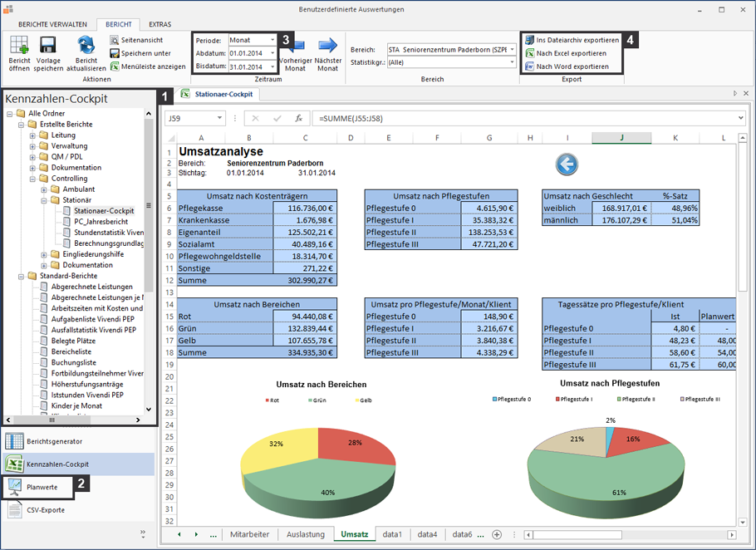Switch to Auslastung sheet tab
The width and height of the screenshot is (756, 550).
(x=306, y=534)
